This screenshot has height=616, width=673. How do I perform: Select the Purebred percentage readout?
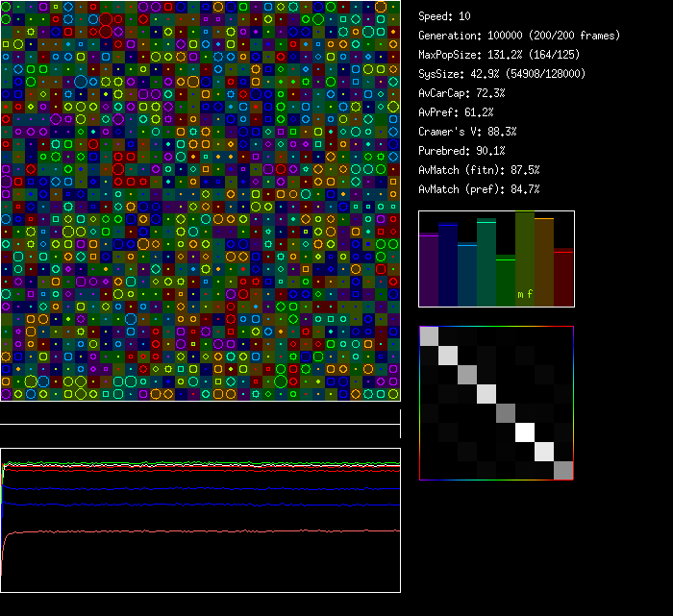click(461, 151)
